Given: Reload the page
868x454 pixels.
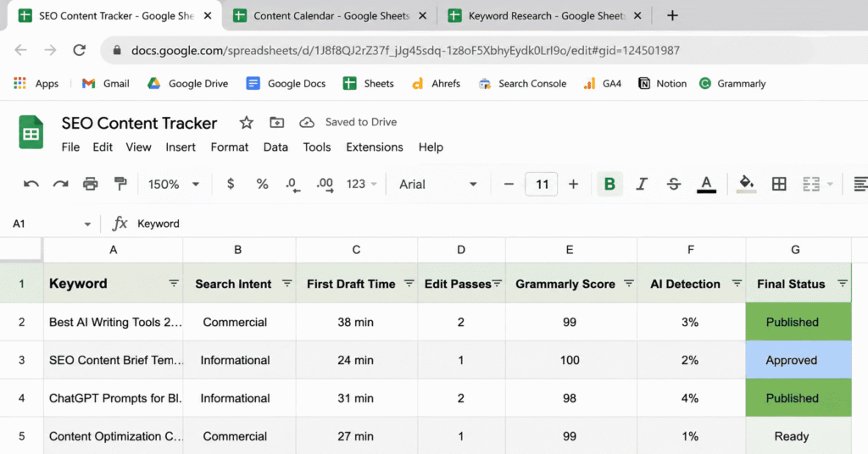Looking at the screenshot, I should pos(79,50).
